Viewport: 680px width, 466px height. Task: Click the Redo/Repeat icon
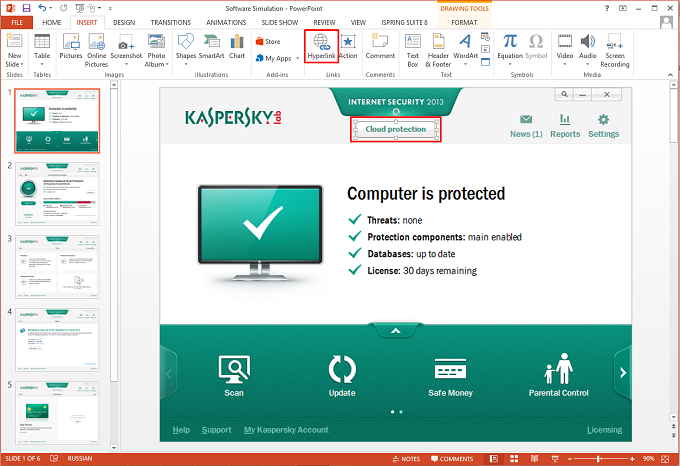click(64, 8)
